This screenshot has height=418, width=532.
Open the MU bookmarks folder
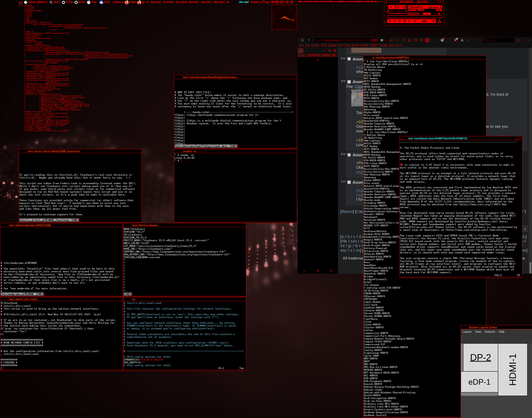[315, 45]
